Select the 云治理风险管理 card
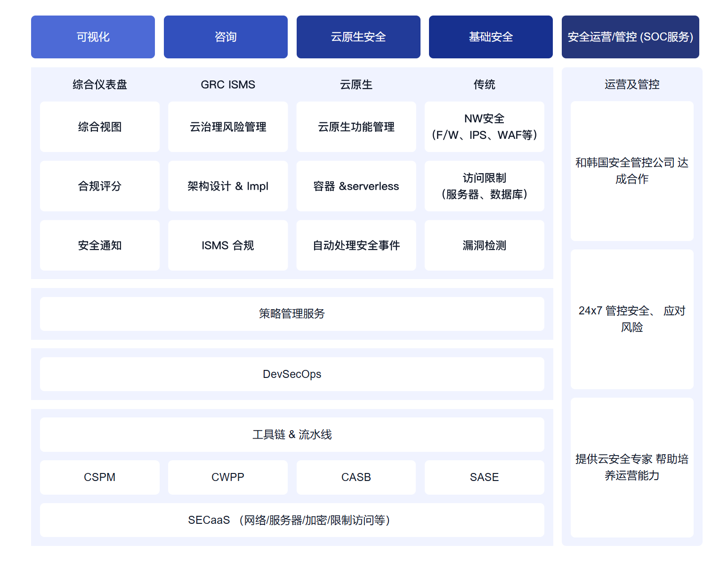728x569 pixels. click(228, 127)
